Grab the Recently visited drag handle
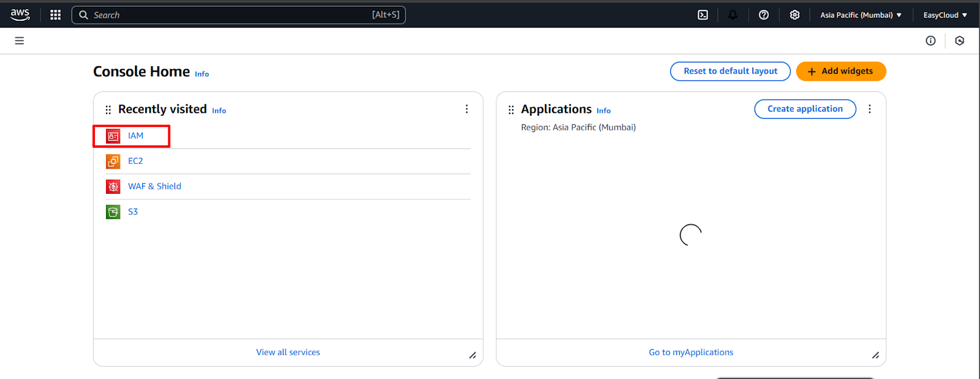This screenshot has height=379, width=980. click(x=108, y=110)
